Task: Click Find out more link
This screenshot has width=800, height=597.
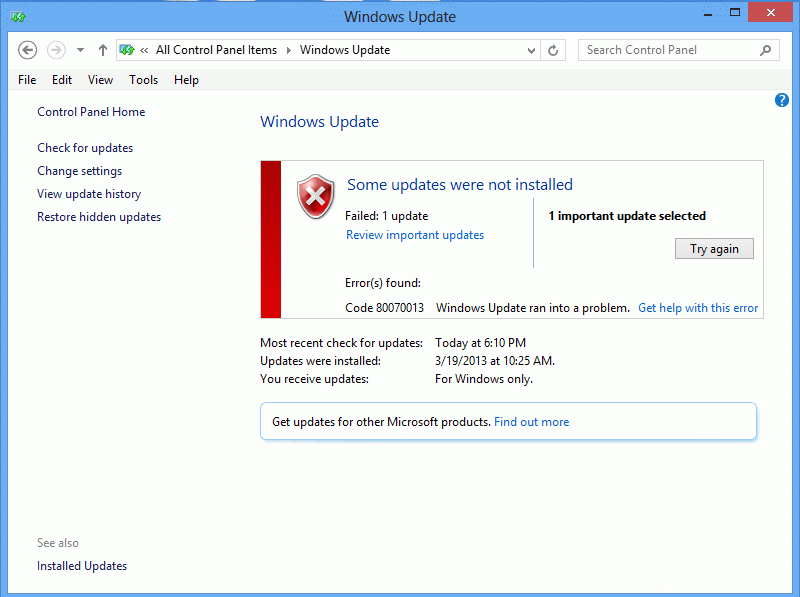Action: click(x=532, y=422)
